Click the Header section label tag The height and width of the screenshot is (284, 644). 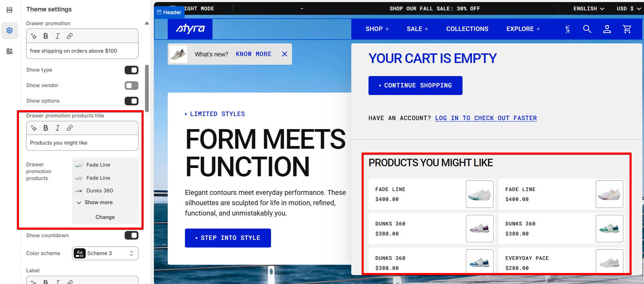pos(169,12)
